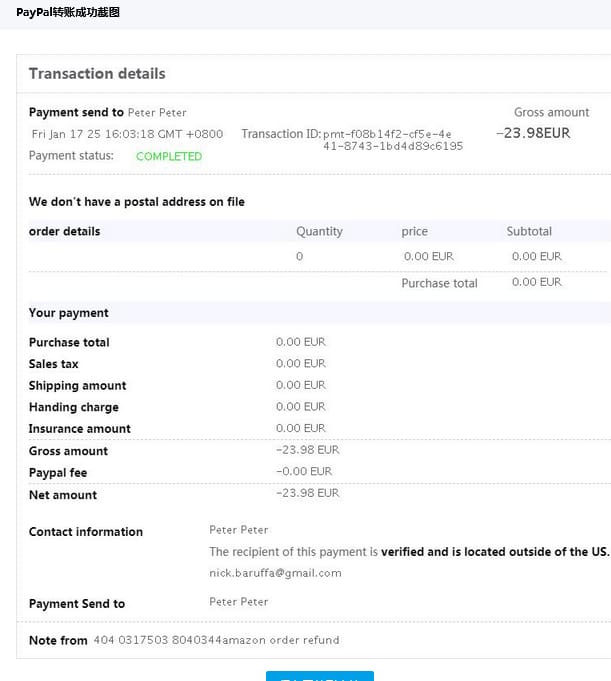The width and height of the screenshot is (611, 681).
Task: Click the Insurance amount row label
Action: pos(80,429)
